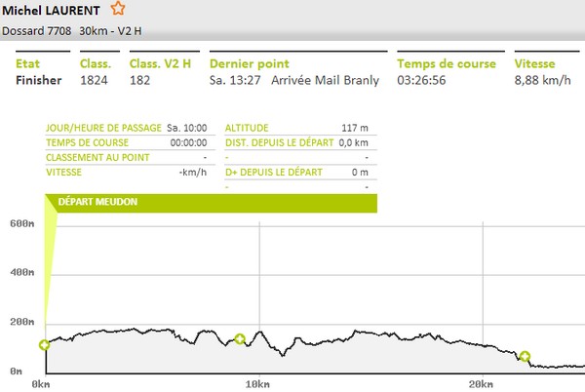This screenshot has width=585, height=392.
Task: Select the checkpoint marker past 20 km
Action: [x=525, y=357]
